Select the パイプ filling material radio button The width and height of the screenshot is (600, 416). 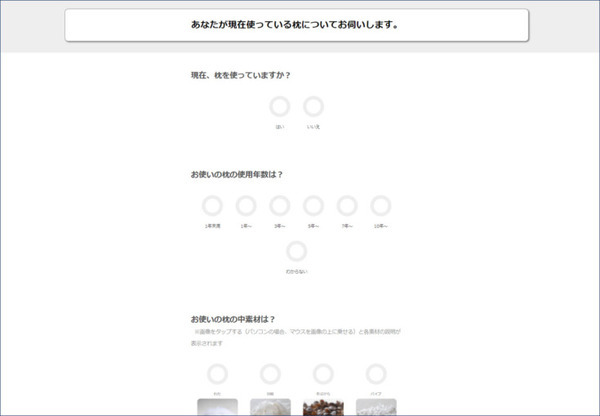(376, 374)
